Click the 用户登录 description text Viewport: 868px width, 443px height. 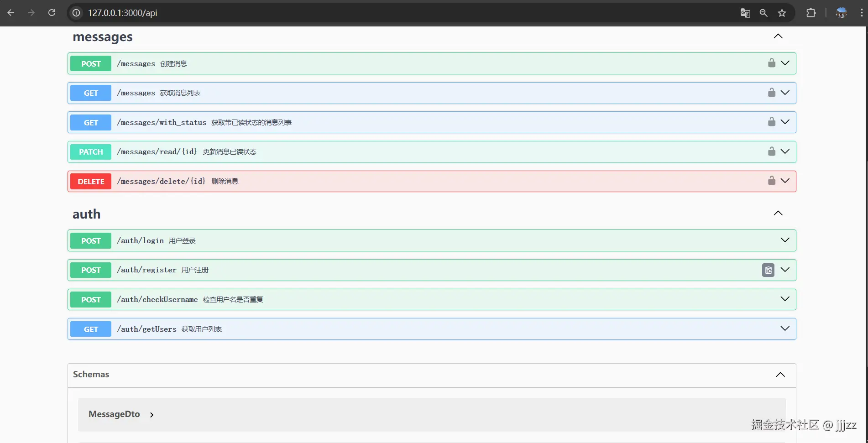(182, 241)
